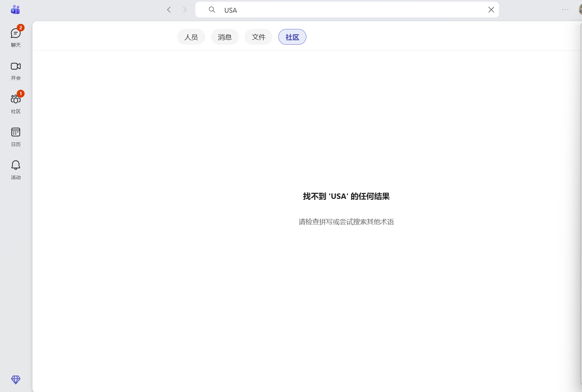This screenshot has height=392, width=582.
Task: Click inside the USA search field
Action: 347,10
